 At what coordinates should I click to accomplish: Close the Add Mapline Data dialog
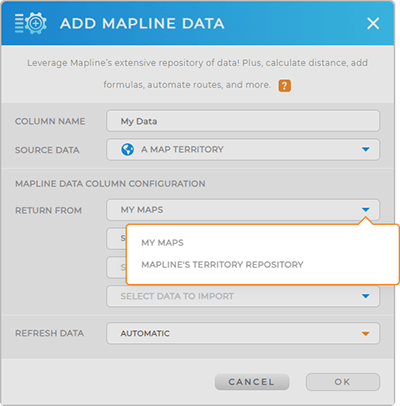pos(373,24)
